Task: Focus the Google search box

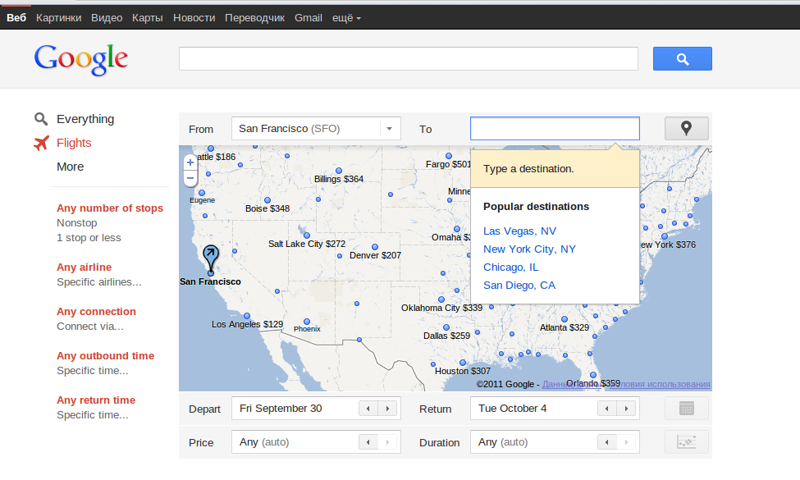Action: (x=408, y=59)
